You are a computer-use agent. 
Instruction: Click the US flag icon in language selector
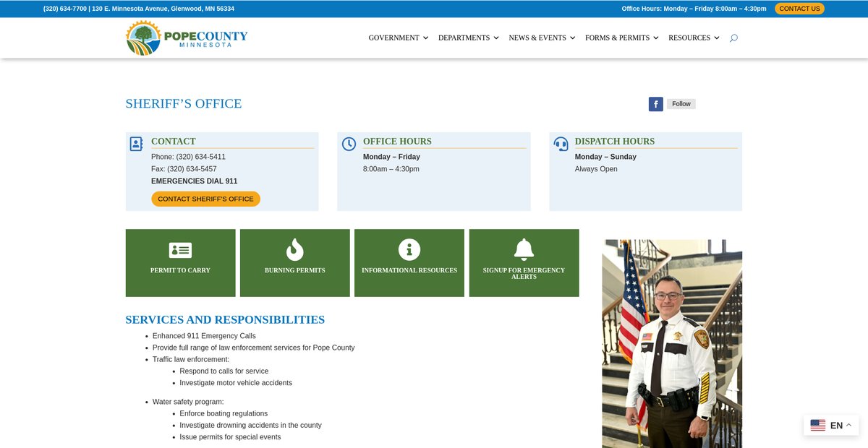click(x=818, y=426)
